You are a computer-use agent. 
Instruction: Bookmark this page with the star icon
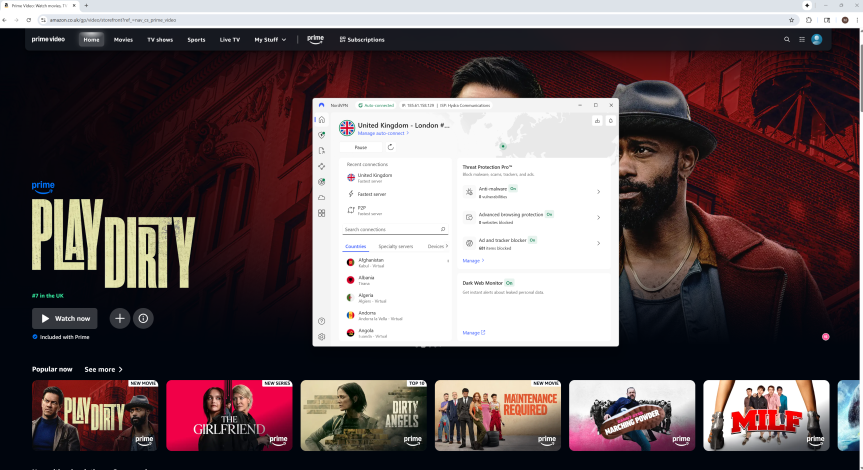click(x=791, y=20)
